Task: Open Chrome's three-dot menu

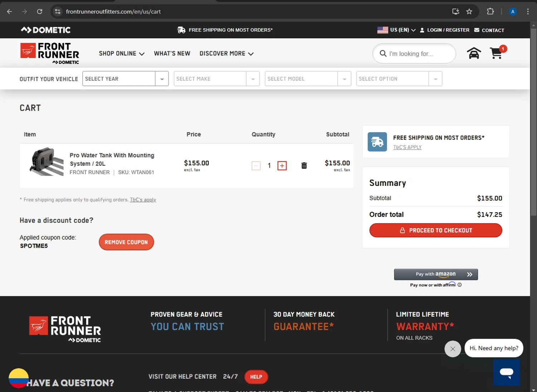Action: coord(528,11)
